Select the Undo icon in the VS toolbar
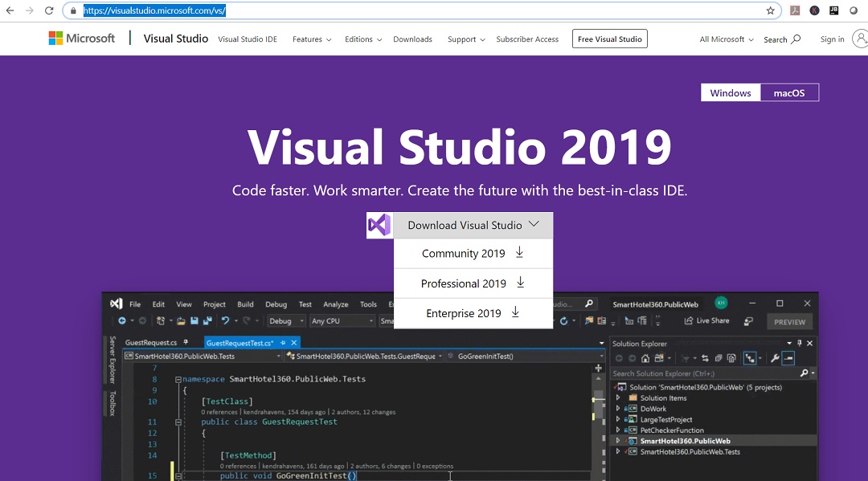Screen dimensions: 868x481 (227, 319)
